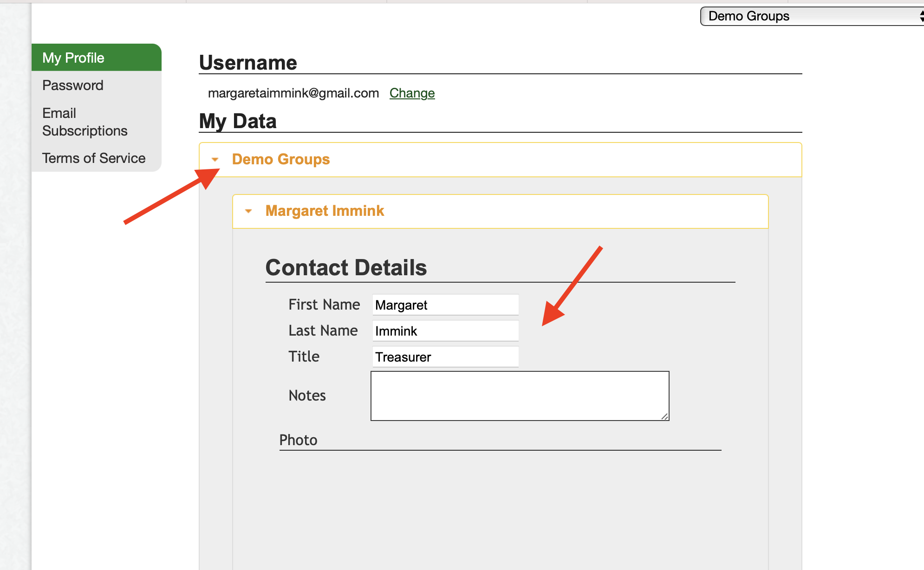The height and width of the screenshot is (570, 924).
Task: Click inside the First Name field
Action: pos(444,304)
